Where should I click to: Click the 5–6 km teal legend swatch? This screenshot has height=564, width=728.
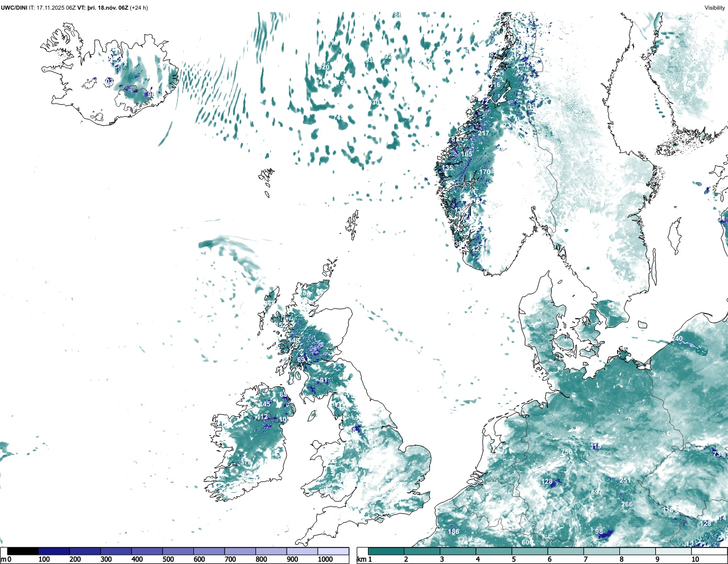point(530,551)
